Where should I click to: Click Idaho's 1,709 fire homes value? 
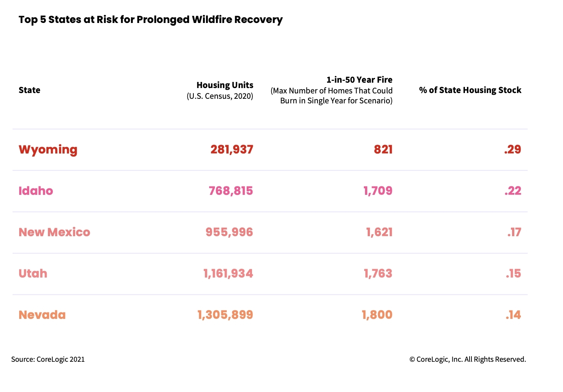click(378, 191)
